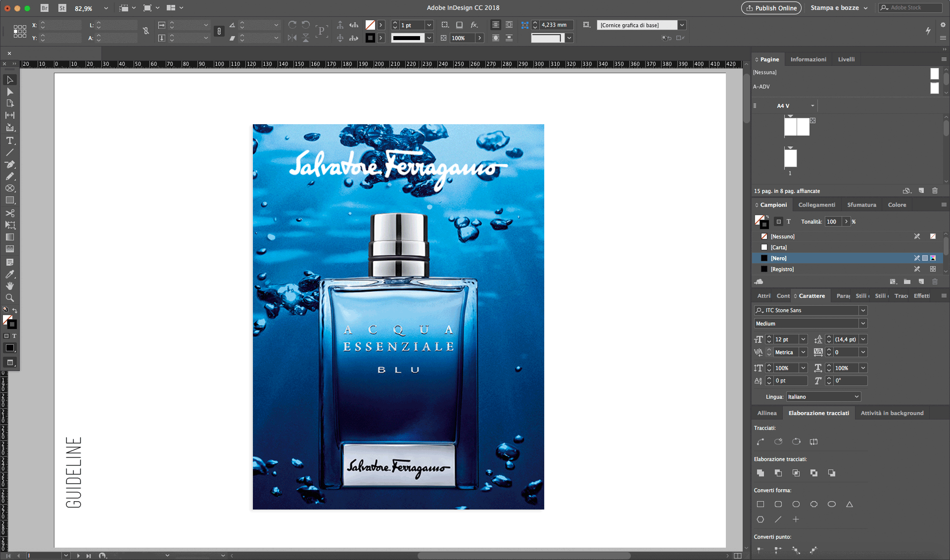Select the Zoom magnifier tool

pyautogui.click(x=10, y=298)
